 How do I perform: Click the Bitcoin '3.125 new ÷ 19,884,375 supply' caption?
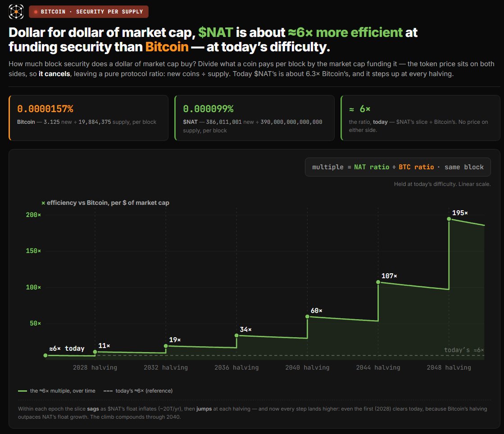coord(86,122)
